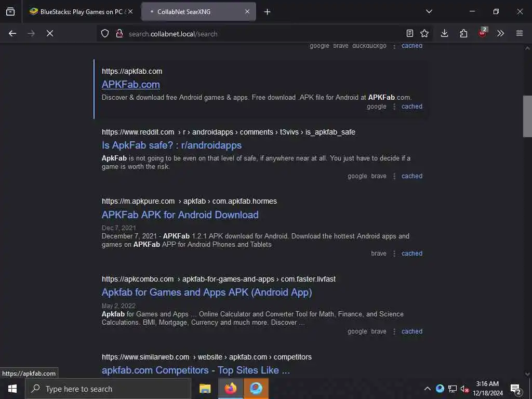
Task: Open Firefox View icon in tab bar
Action: 10,11
